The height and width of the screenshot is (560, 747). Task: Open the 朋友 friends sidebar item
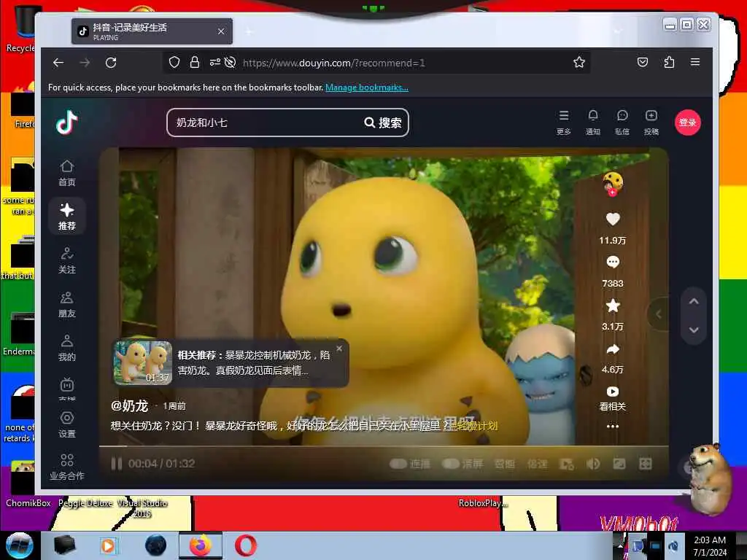66,304
